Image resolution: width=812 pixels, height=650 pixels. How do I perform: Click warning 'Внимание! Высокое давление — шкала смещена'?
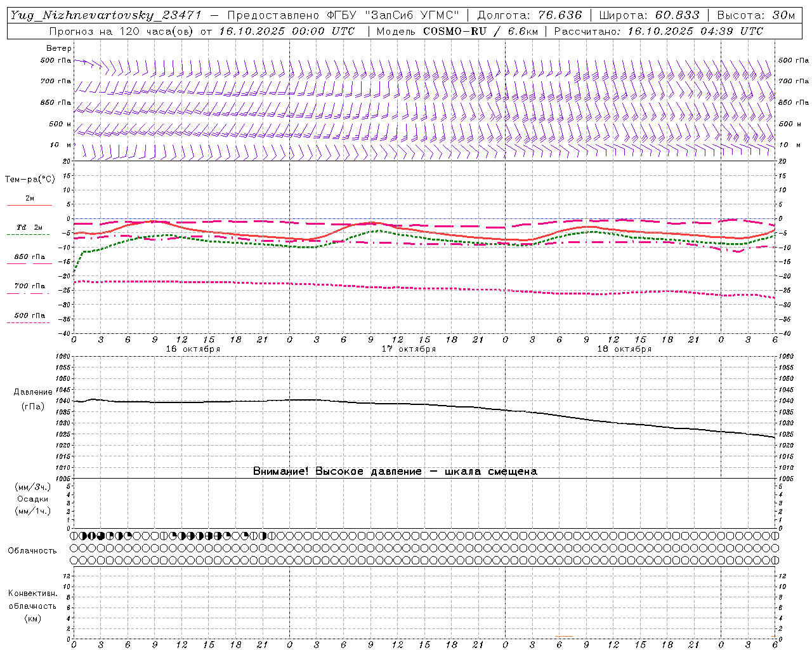tap(395, 472)
